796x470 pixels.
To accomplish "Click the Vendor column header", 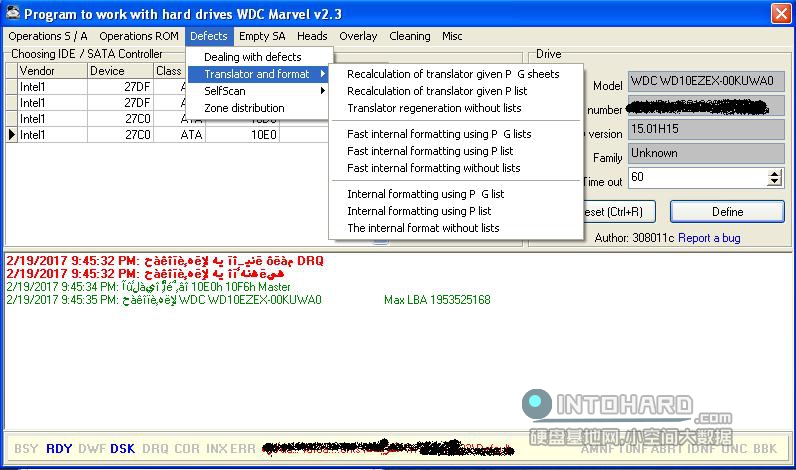I will coord(52,71).
